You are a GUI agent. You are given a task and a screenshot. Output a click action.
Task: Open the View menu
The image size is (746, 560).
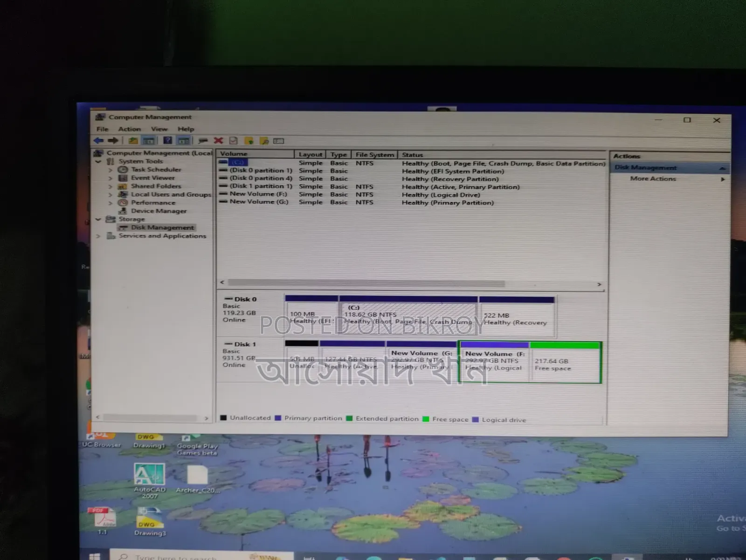pyautogui.click(x=159, y=129)
